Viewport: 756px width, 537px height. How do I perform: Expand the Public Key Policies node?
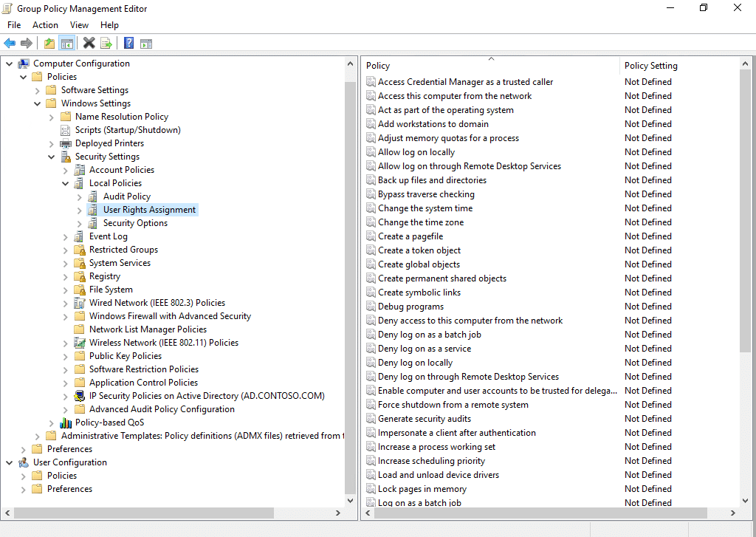point(66,356)
